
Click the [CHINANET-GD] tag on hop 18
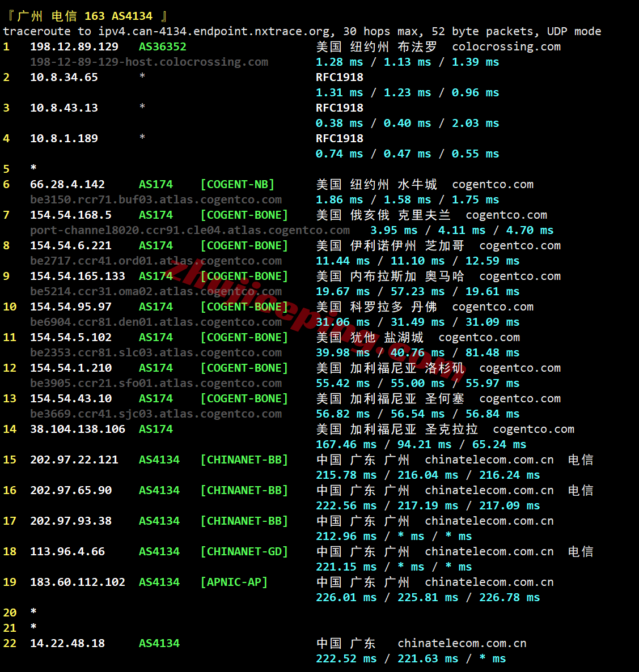tap(244, 551)
